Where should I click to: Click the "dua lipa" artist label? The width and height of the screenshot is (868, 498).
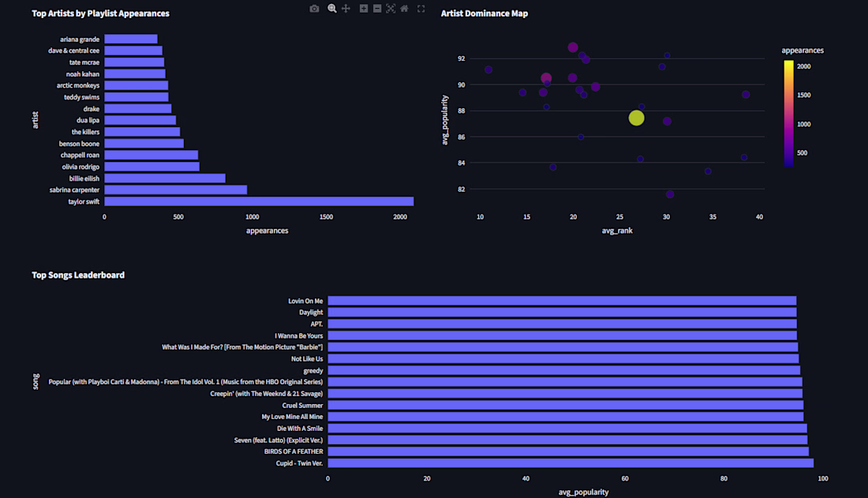(88, 120)
